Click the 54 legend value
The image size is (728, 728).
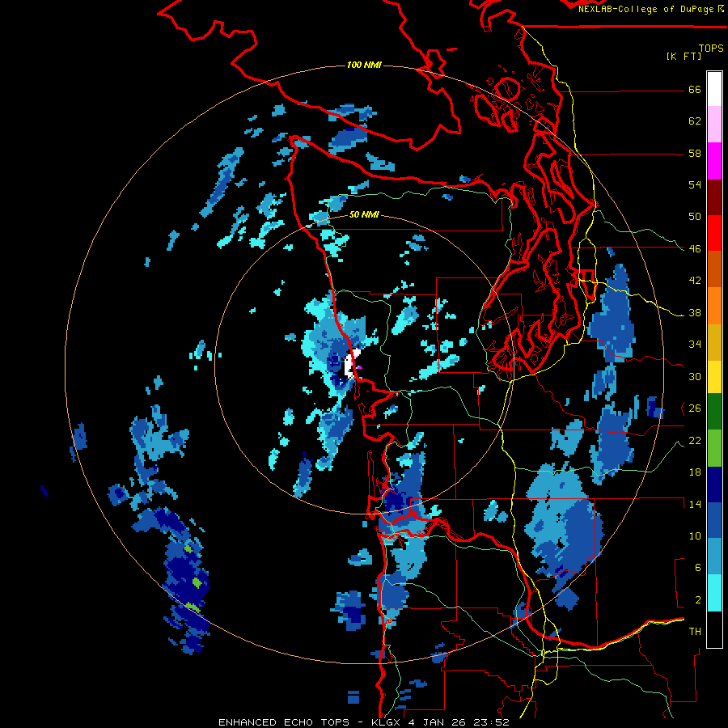point(695,184)
